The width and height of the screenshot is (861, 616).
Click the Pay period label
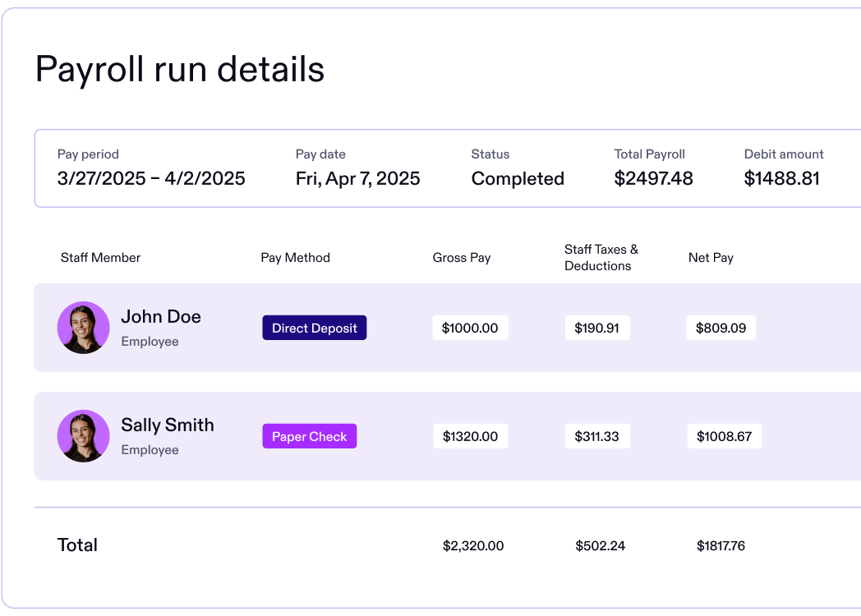[x=88, y=154]
